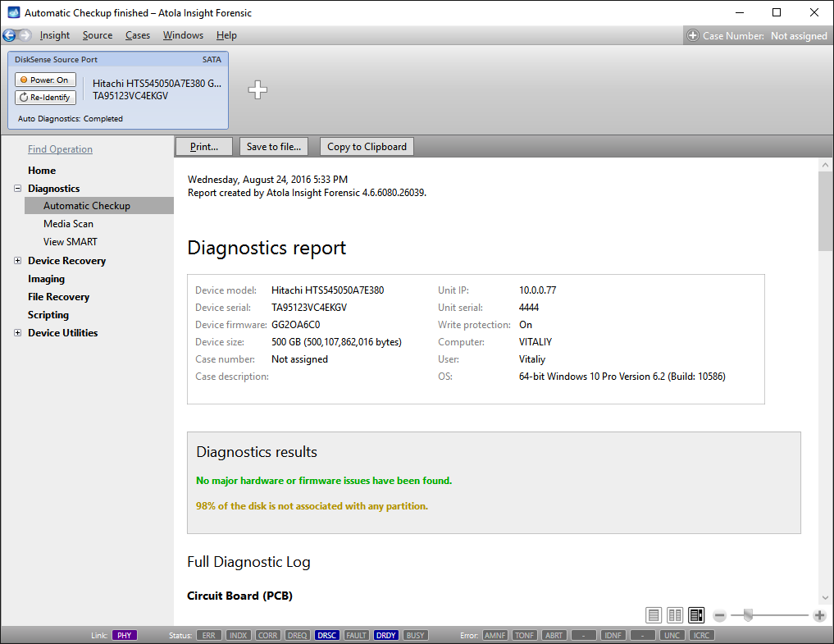Add a new device with plus icon

pos(257,90)
